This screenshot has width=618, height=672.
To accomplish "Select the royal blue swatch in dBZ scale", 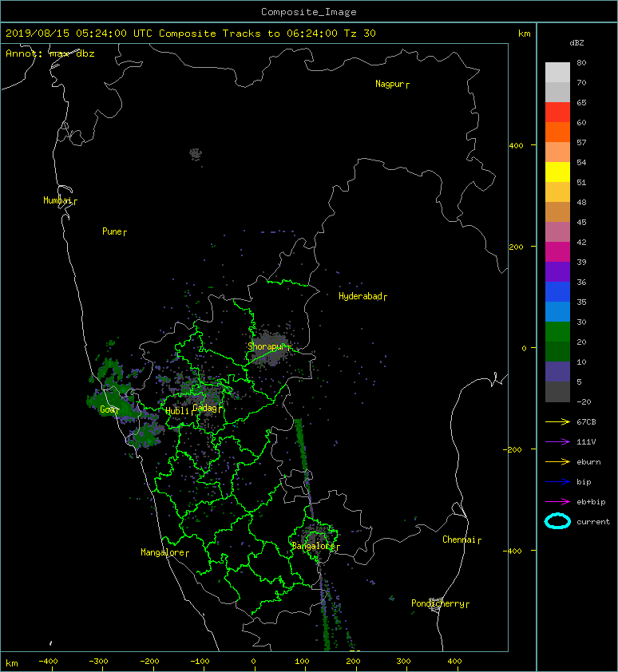I will tap(557, 292).
